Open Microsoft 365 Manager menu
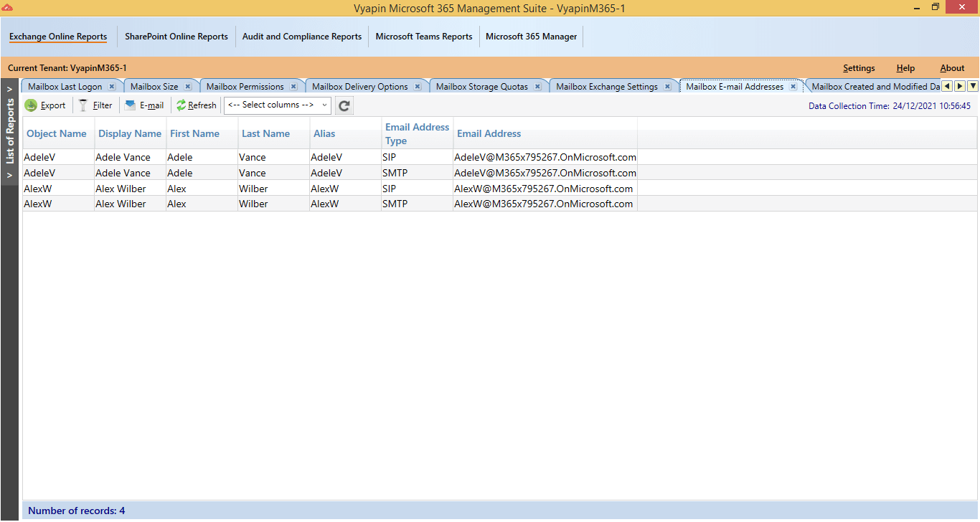Image resolution: width=980 pixels, height=522 pixels. pyautogui.click(x=532, y=37)
